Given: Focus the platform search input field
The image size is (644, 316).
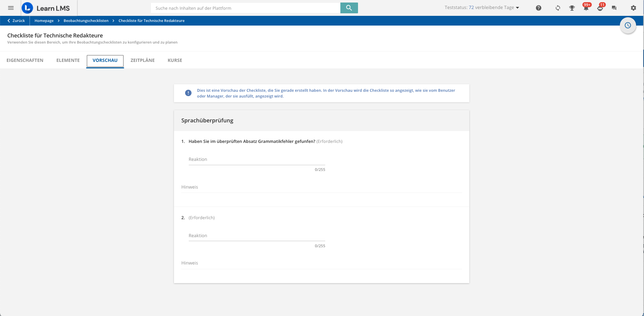Looking at the screenshot, I should (x=246, y=8).
